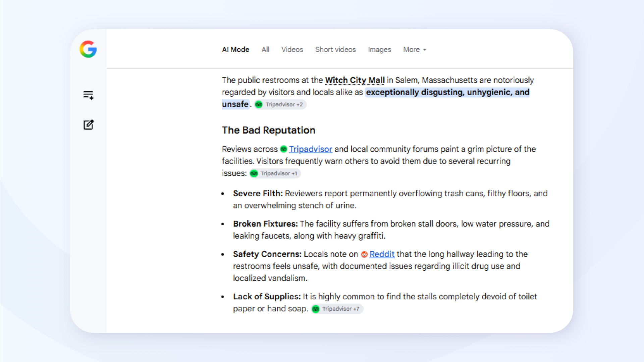Click the bold label "Severe Filth:"
Image resolution: width=644 pixels, height=362 pixels.
tap(258, 194)
